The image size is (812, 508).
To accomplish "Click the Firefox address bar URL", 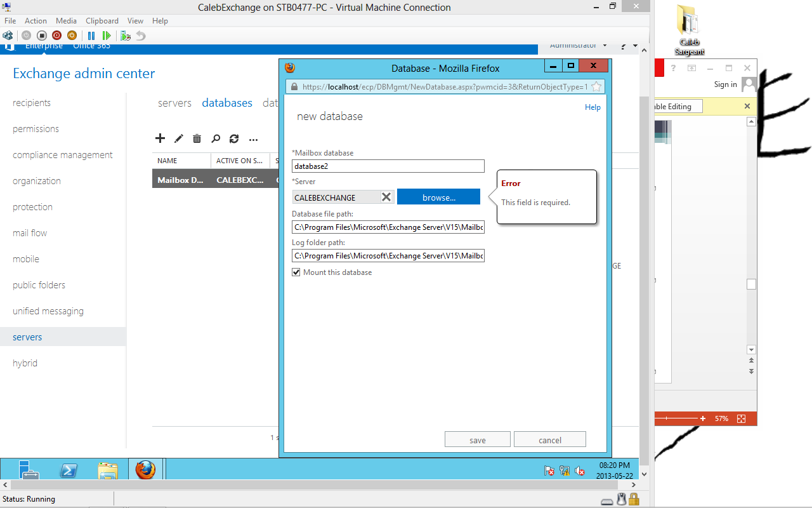I will tap(445, 87).
